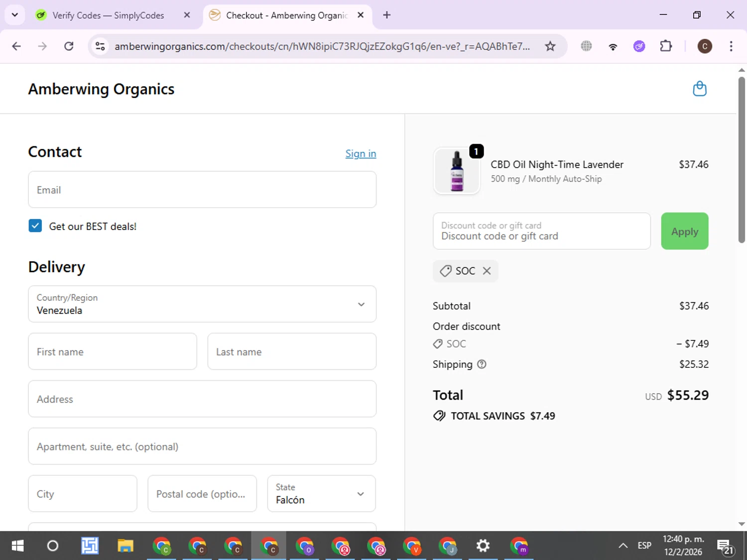Focus the Email input field

202,190
